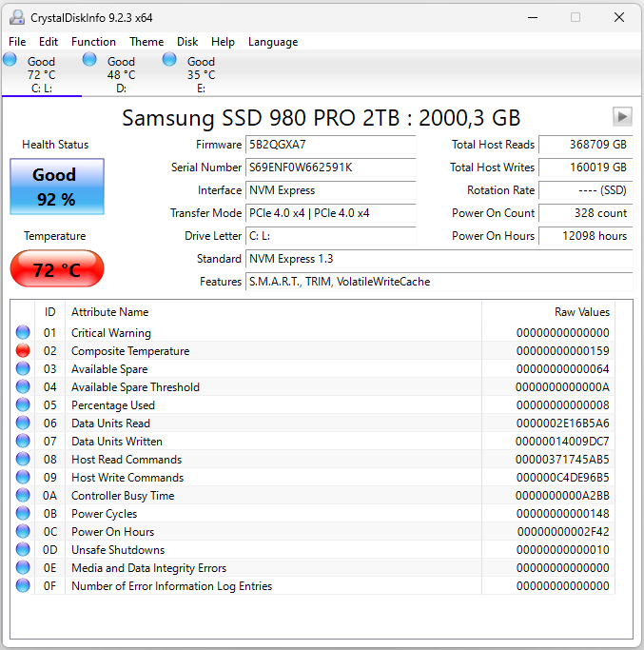Click the status orb beside Data Units Written
The width and height of the screenshot is (644, 650).
click(23, 441)
